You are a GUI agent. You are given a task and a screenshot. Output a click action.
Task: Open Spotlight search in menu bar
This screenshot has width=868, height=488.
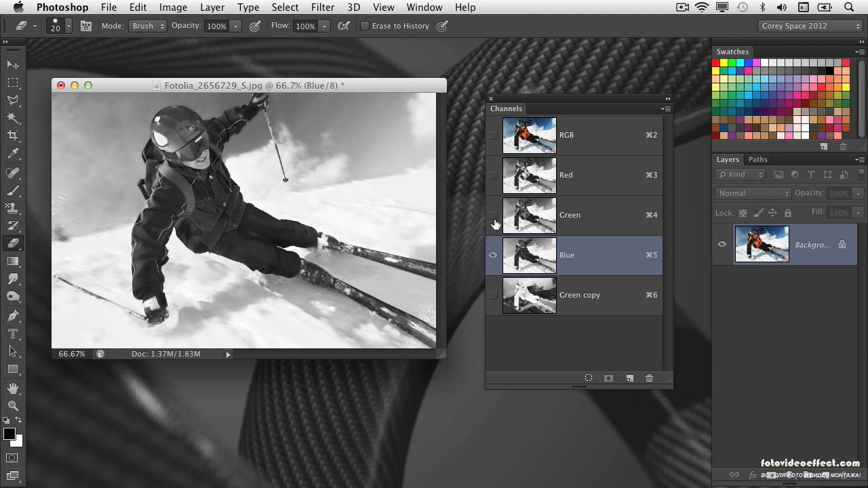point(849,7)
